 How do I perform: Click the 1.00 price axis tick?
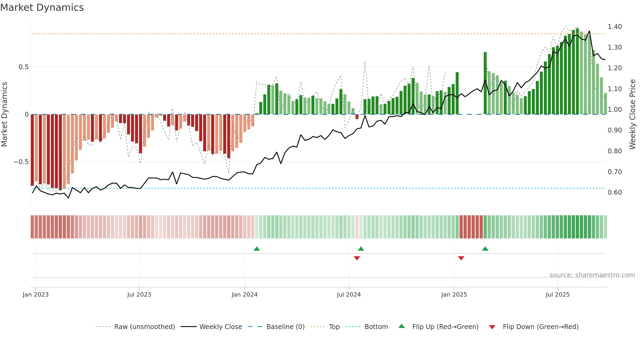click(615, 109)
